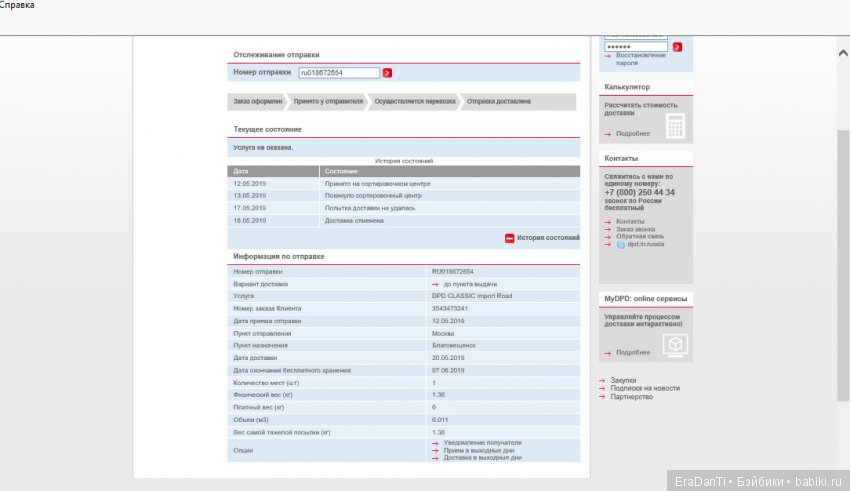This screenshot has height=491, width=850.
Task: Open 'Подробнее' link in Калькулятор panel
Action: 633,134
